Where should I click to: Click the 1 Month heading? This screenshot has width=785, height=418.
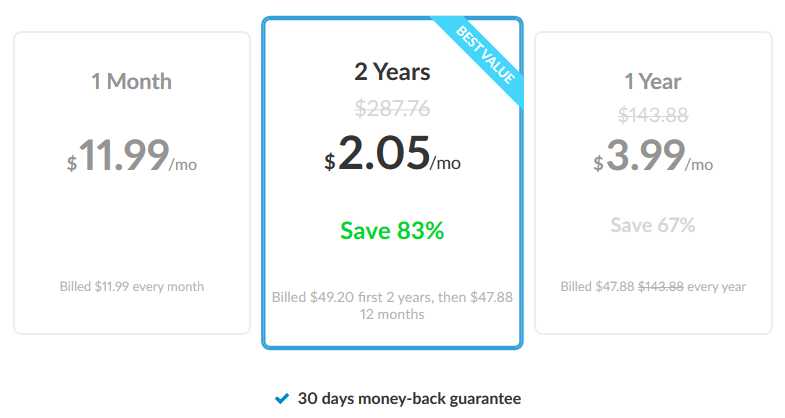131,82
